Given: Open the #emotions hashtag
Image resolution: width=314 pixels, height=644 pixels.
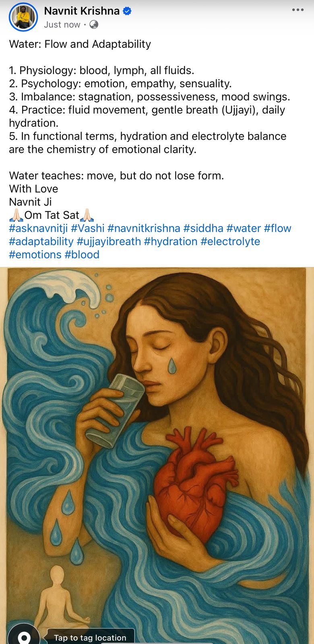Looking at the screenshot, I should (35, 255).
